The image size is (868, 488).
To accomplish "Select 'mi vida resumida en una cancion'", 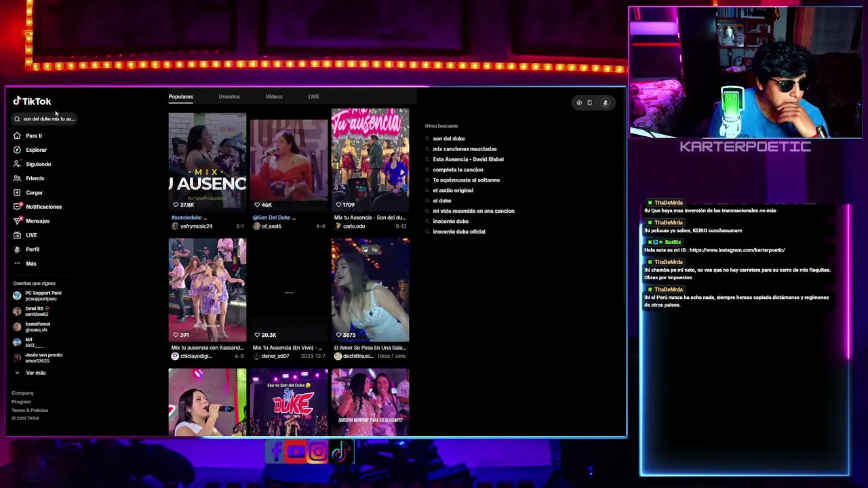I will [x=473, y=211].
